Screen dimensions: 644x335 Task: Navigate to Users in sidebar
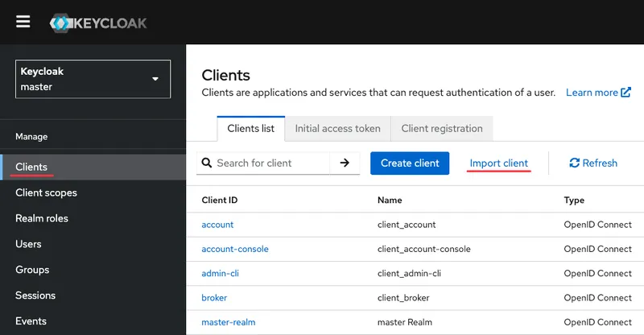pos(28,244)
